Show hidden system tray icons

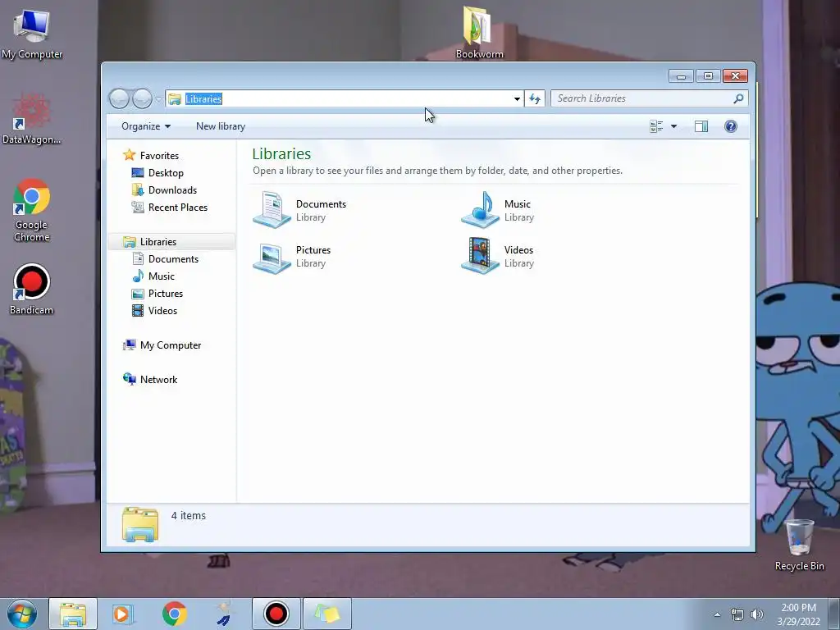tap(717, 614)
